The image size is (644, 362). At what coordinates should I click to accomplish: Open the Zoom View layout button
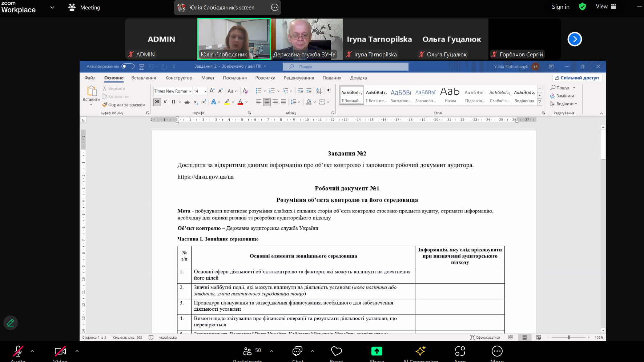tap(606, 7)
